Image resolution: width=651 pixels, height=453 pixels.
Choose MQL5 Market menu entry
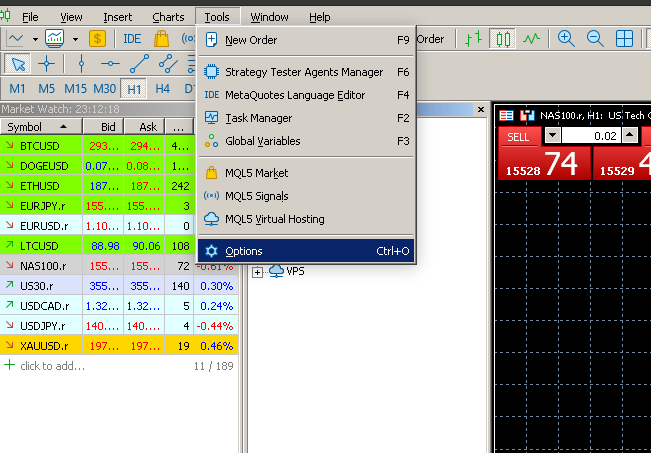click(306, 173)
